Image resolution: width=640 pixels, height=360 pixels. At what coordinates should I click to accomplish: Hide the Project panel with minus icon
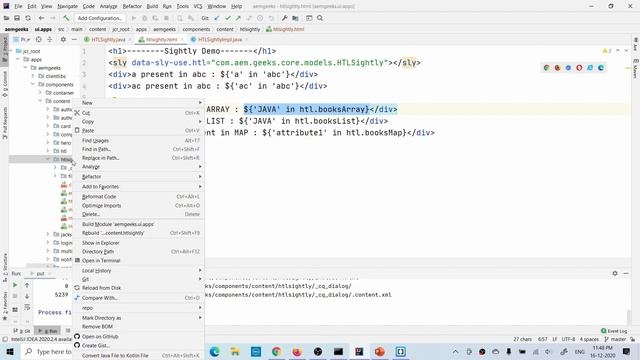pyautogui.click(x=74, y=40)
